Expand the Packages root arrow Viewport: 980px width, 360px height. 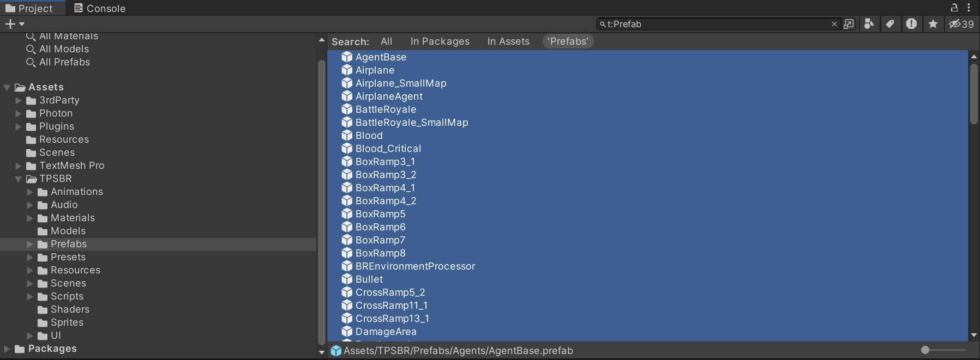7,349
